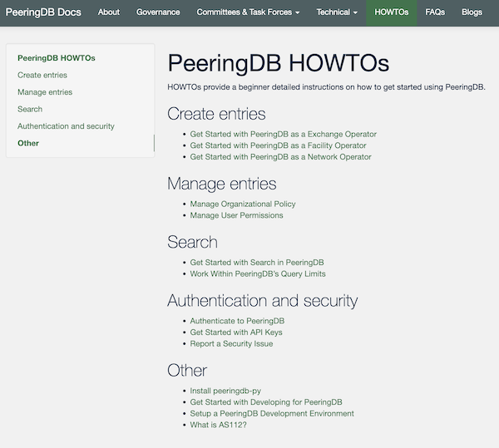Open the Governance menu item
This screenshot has width=499, height=448.
click(158, 12)
